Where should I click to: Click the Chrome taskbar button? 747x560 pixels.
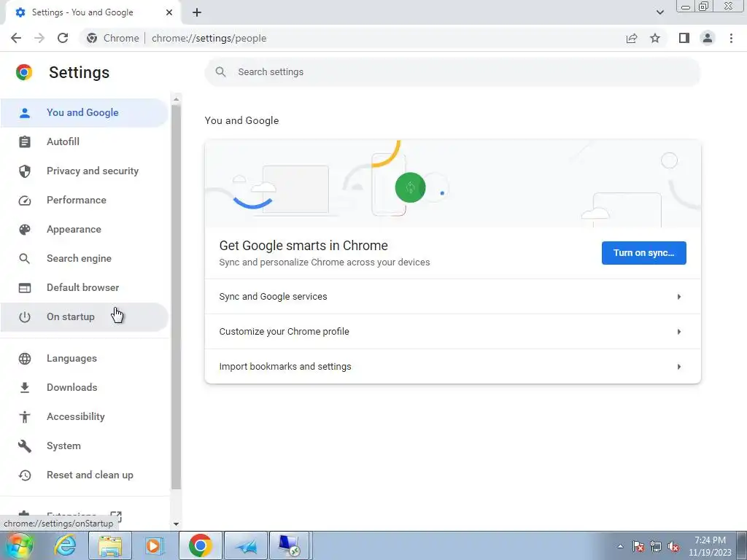click(x=200, y=545)
